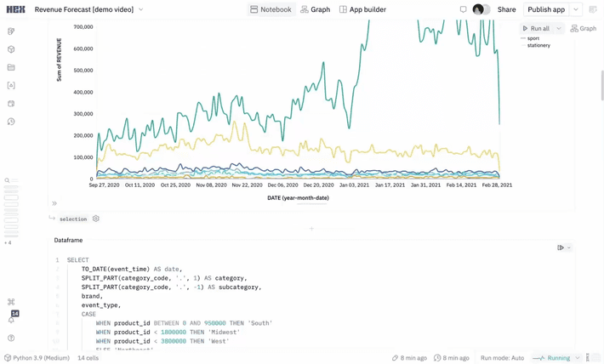This screenshot has width=604, height=364.
Task: Click the Share button
Action: (506, 9)
